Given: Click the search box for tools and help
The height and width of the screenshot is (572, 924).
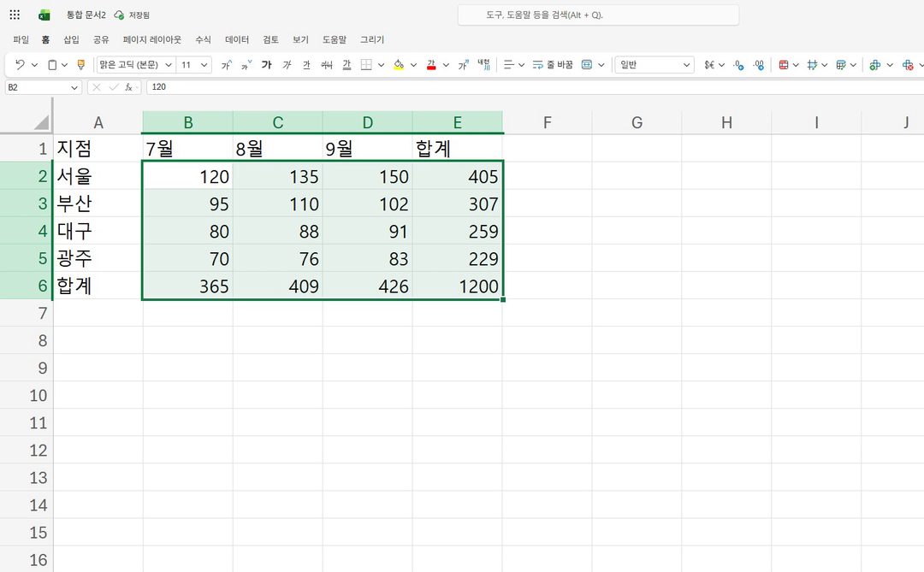Looking at the screenshot, I should point(598,15).
